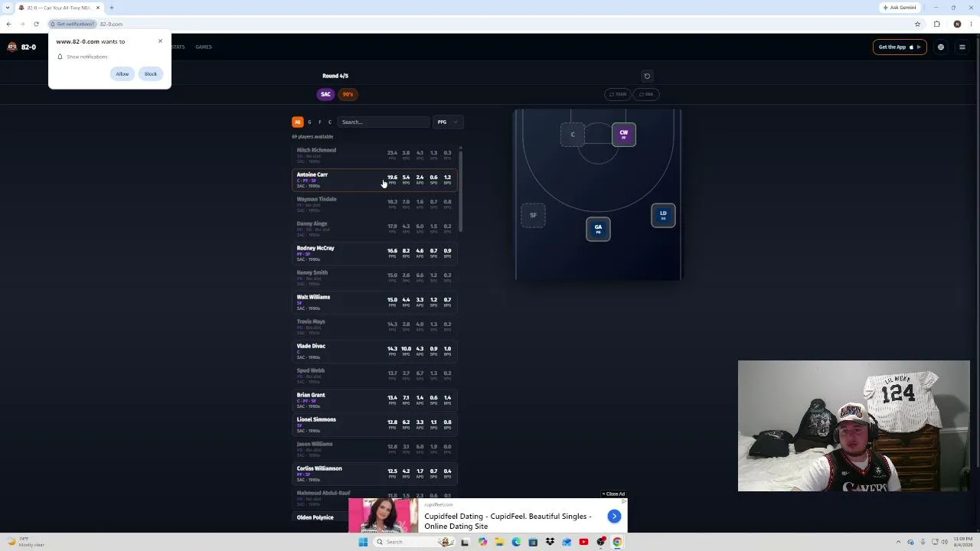
Task: Click the Windows taskbar Search box
Action: 413,542
